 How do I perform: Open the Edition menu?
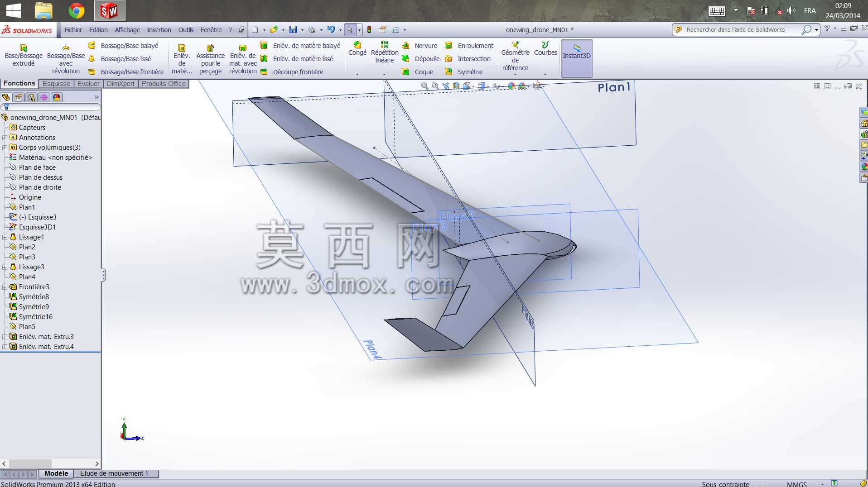(98, 30)
